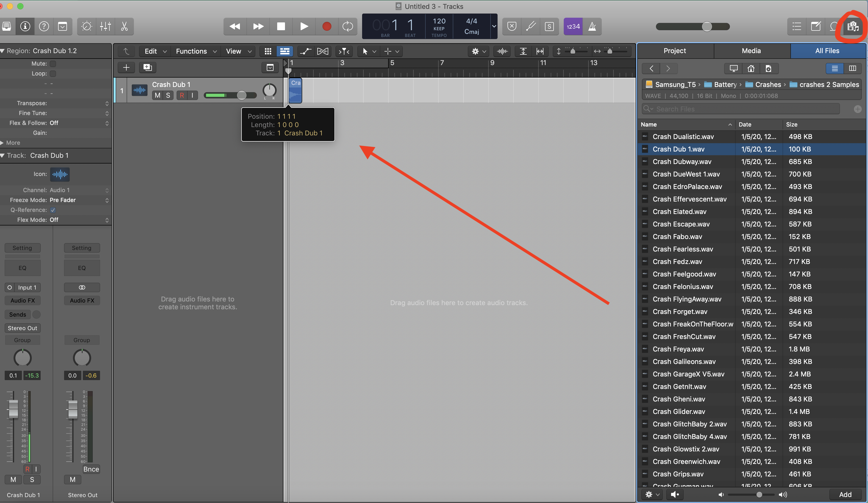Viewport: 868px width, 503px height.
Task: Enable the Loop checkbox in Region inspector
Action: (x=53, y=74)
